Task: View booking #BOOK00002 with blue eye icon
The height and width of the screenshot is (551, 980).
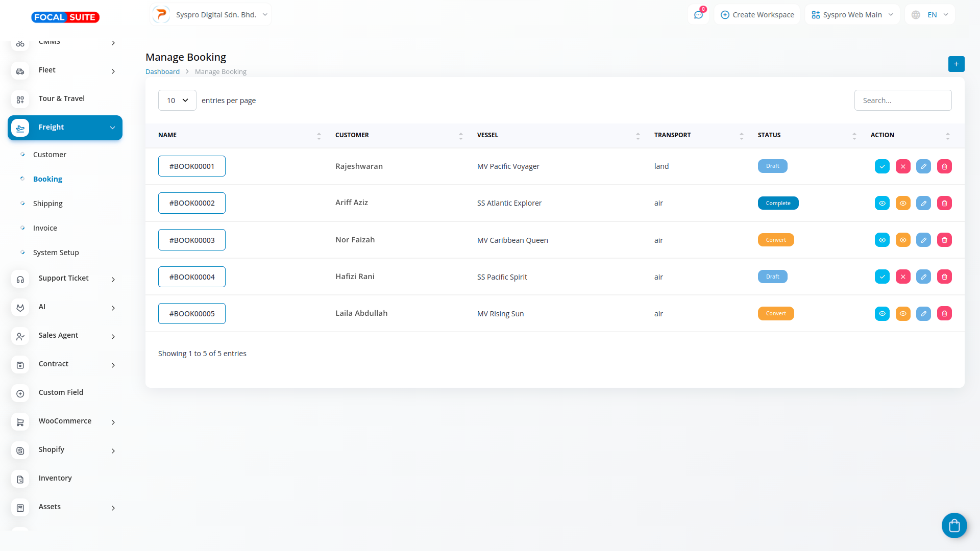Action: [882, 203]
